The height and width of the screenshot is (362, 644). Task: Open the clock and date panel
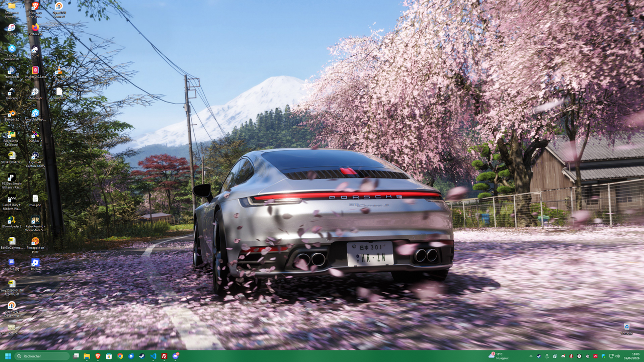pyautogui.click(x=632, y=356)
